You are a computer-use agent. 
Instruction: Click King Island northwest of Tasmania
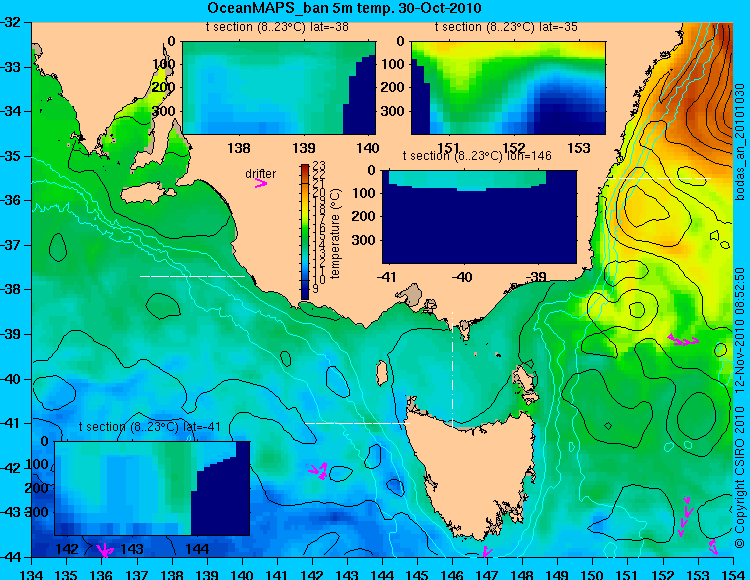point(381,373)
